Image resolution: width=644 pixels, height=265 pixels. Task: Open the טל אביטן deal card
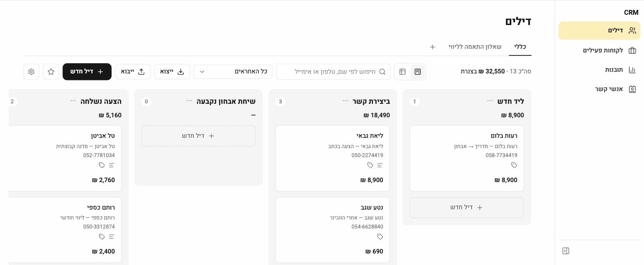[65, 158]
